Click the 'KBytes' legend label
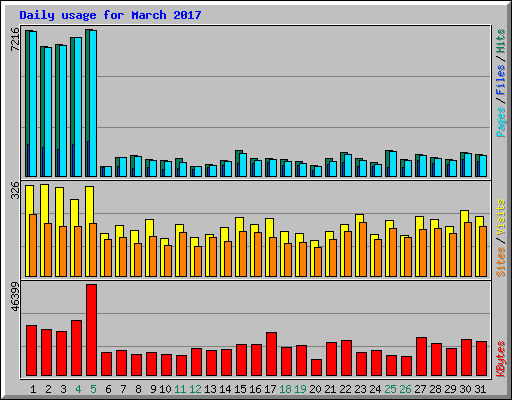The height and width of the screenshot is (400, 512). [501, 359]
